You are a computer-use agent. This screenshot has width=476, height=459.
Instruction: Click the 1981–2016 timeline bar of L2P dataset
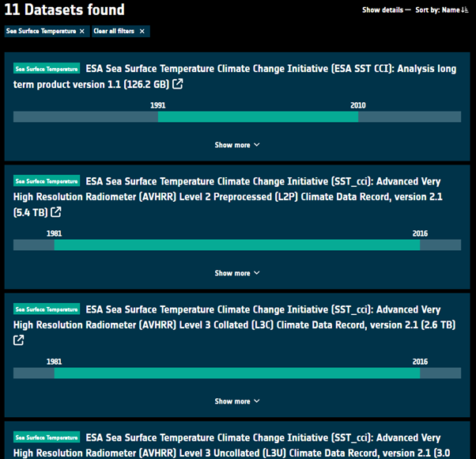tap(237, 245)
